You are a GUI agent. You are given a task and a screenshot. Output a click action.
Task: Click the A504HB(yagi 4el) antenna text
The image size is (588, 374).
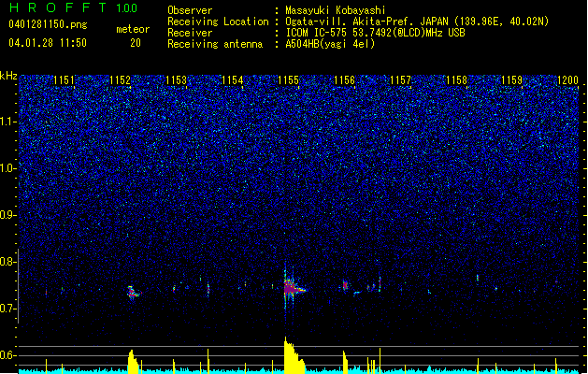[330, 44]
